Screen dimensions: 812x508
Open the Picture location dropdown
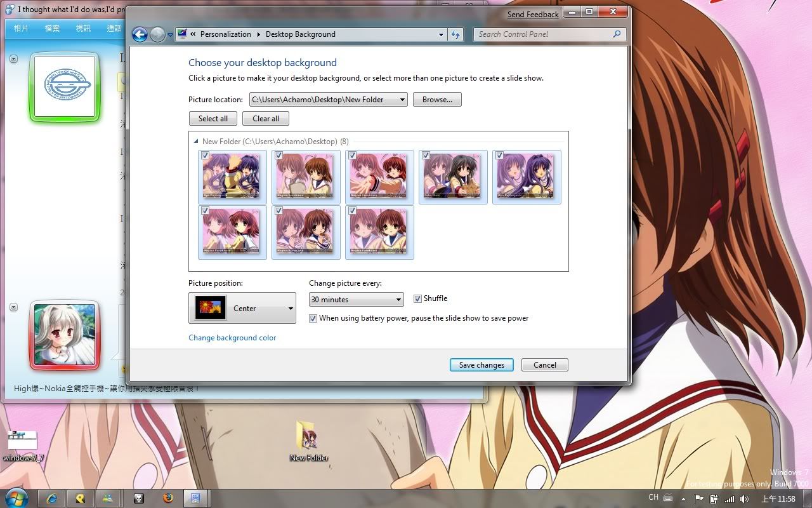pyautogui.click(x=402, y=100)
